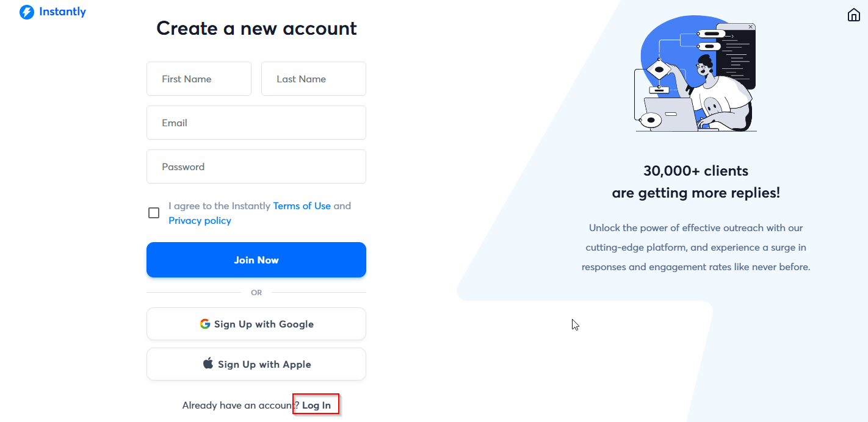Open the Terms of Use link
The height and width of the screenshot is (422, 868).
(x=302, y=206)
